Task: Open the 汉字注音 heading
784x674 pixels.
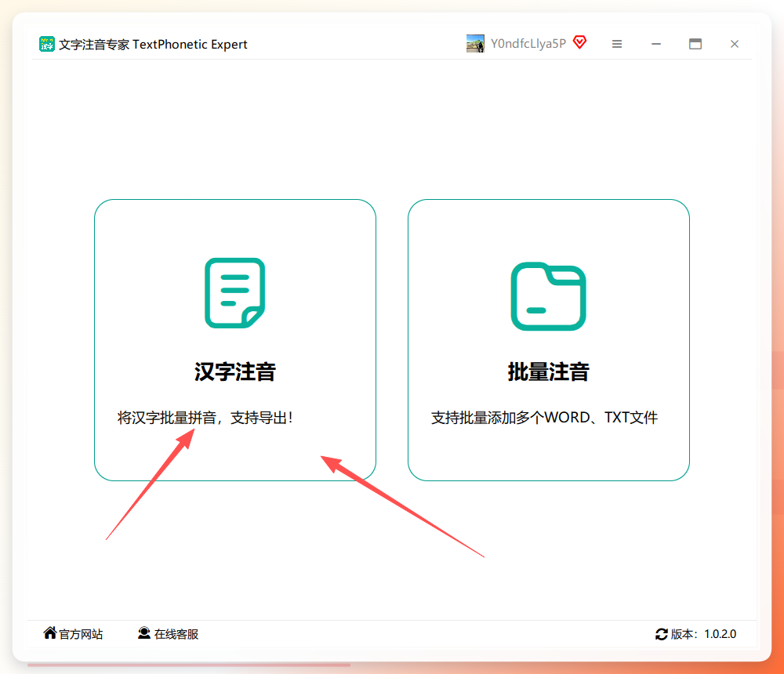Action: (x=235, y=371)
